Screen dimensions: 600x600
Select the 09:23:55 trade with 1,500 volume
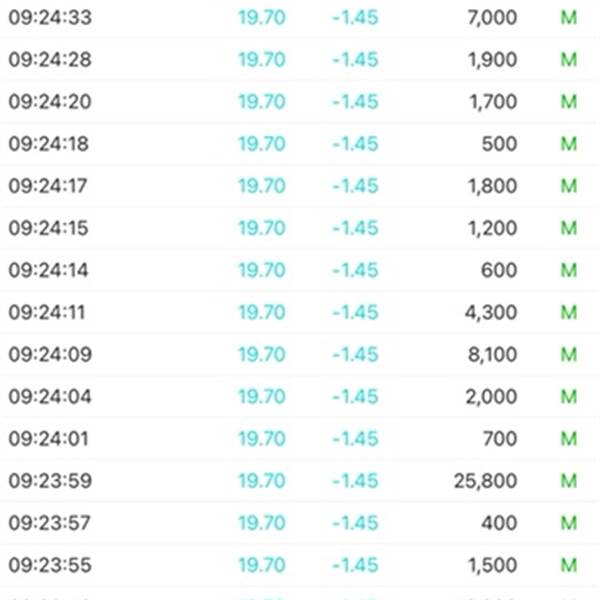[x=300, y=565]
